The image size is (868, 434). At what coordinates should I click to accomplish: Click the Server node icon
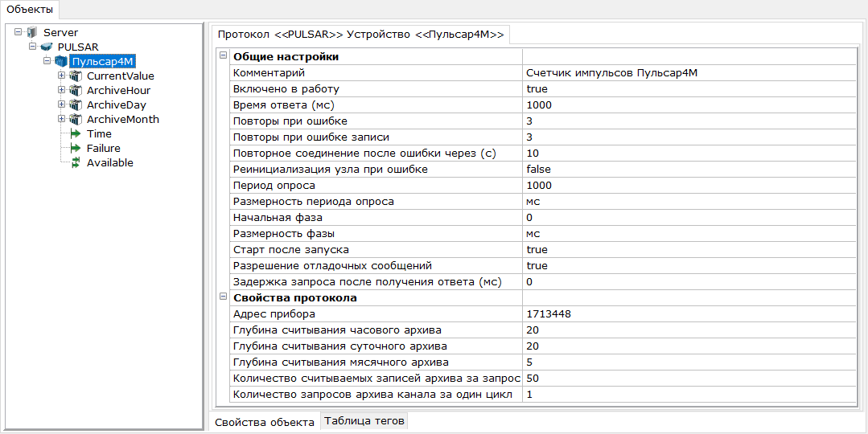tap(33, 33)
